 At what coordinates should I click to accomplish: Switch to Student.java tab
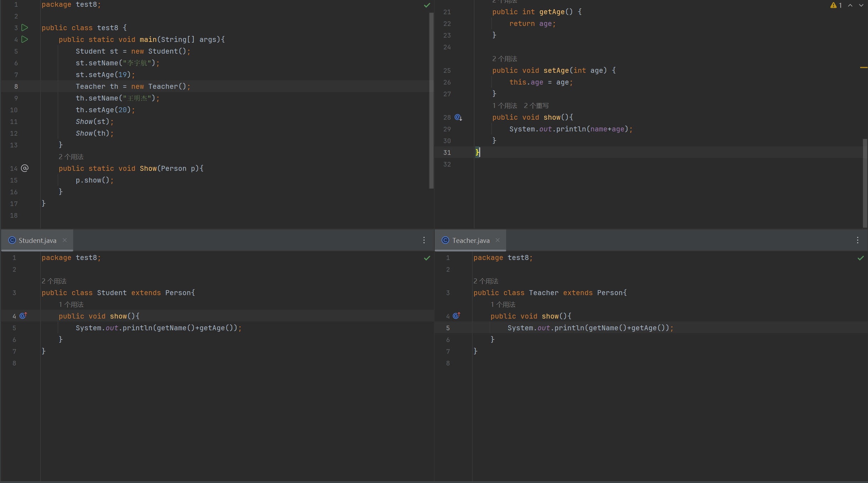37,240
